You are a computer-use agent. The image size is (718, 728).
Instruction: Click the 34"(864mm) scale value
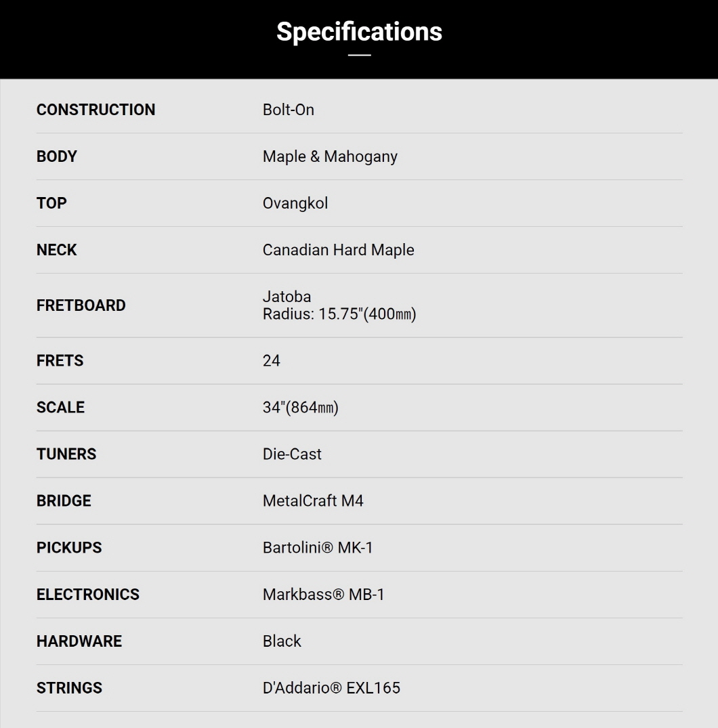pyautogui.click(x=301, y=408)
